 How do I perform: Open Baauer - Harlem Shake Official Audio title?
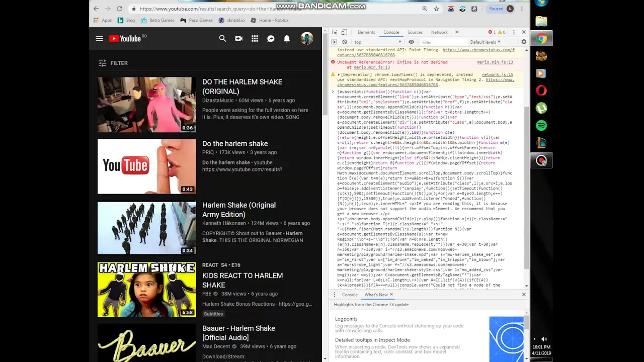click(x=238, y=333)
